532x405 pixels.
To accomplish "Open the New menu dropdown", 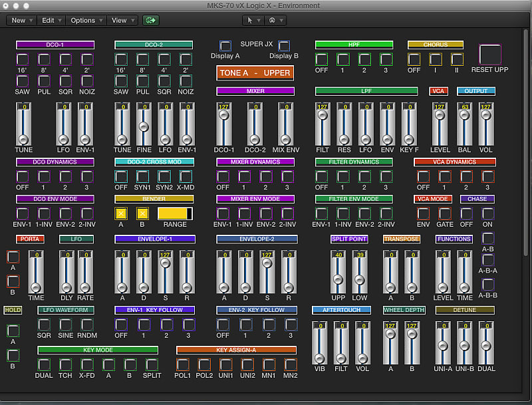I will [x=20, y=20].
